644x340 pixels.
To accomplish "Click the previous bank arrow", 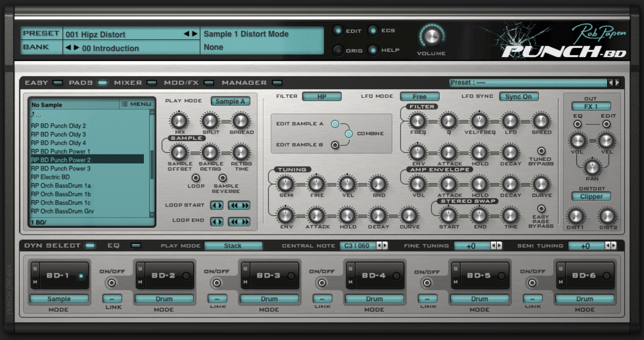I will pyautogui.click(x=68, y=48).
